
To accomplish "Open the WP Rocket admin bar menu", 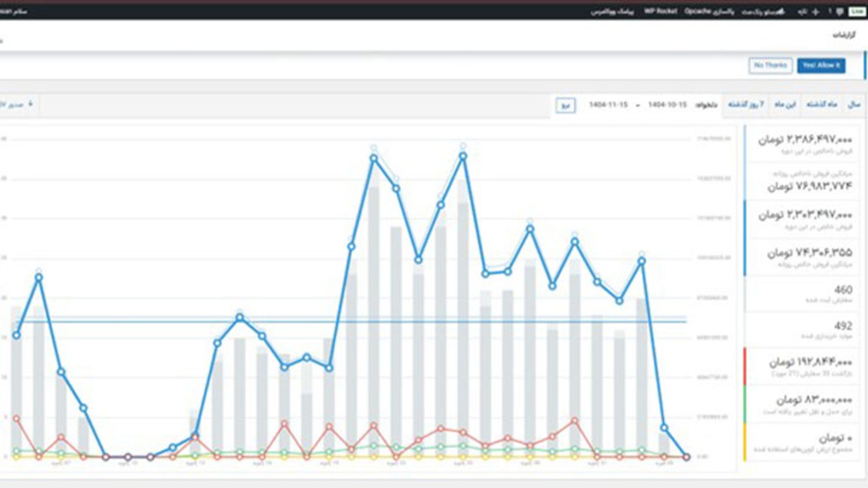I will point(660,11).
